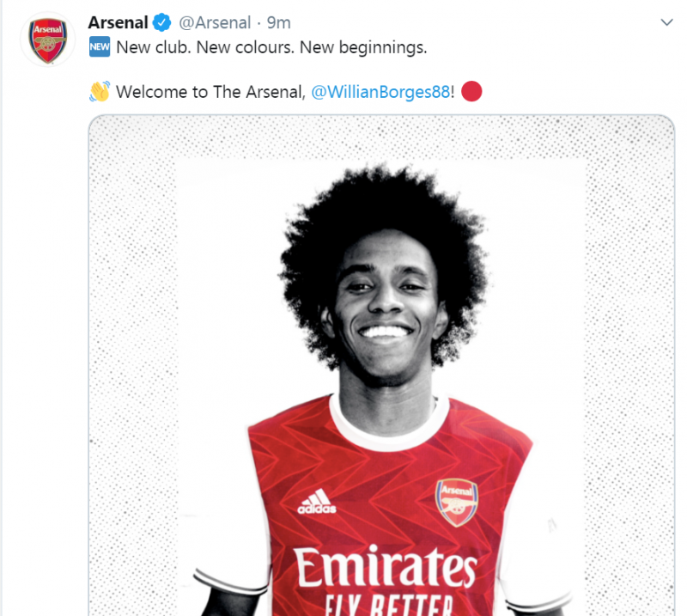Click the adidas logo on the shirt
Image resolution: width=687 pixels, height=616 pixels.
(317, 503)
